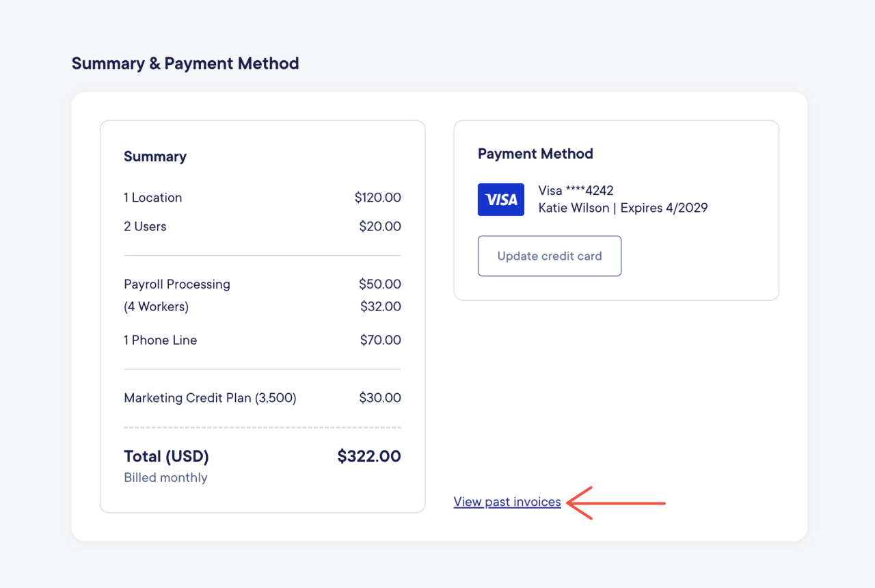The image size is (875, 588).
Task: Click the $322.00 total amount
Action: point(369,456)
